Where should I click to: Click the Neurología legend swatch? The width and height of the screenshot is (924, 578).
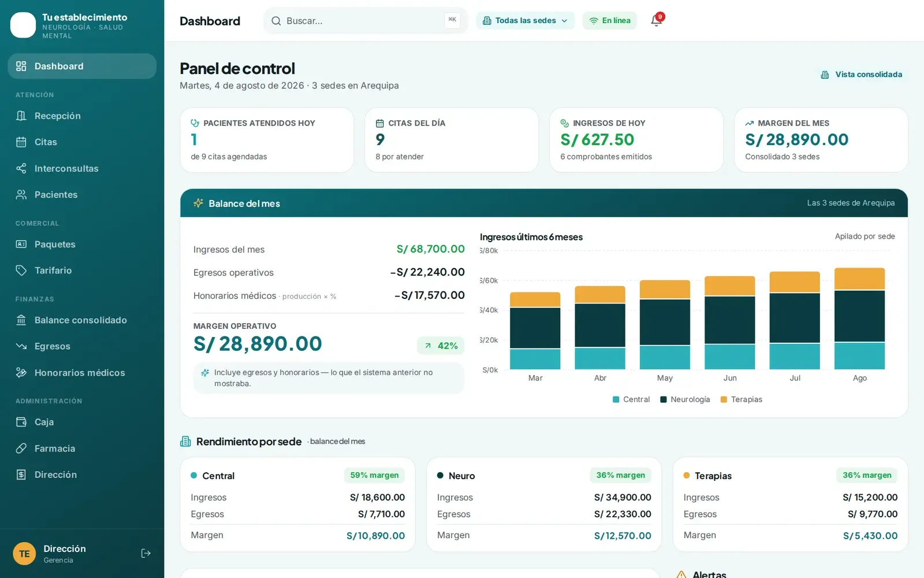[x=664, y=399]
